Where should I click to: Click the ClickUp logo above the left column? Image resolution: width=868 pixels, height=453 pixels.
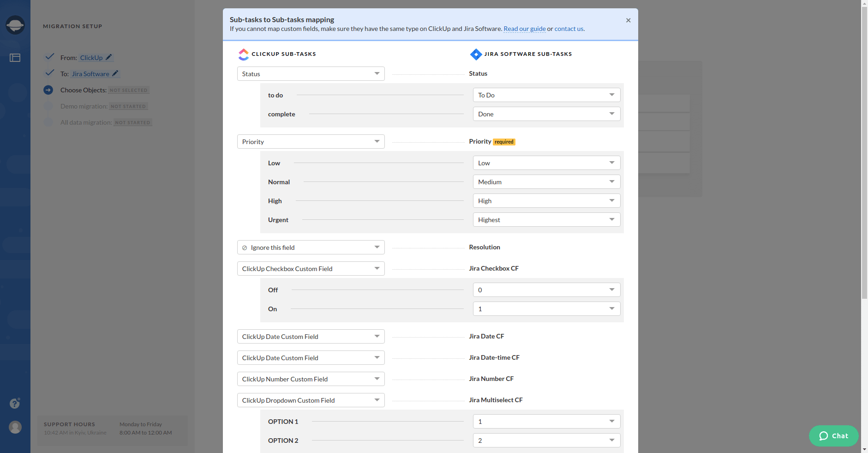tap(243, 54)
